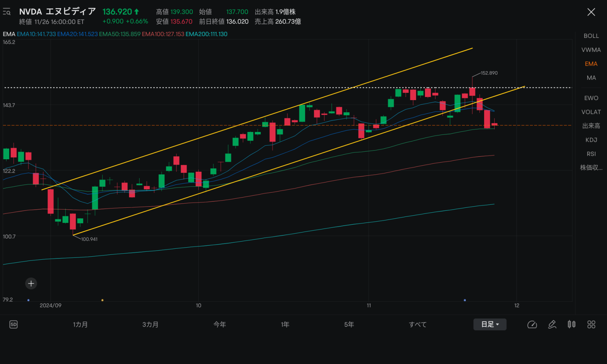Enable the VWMA indicator

[591, 50]
